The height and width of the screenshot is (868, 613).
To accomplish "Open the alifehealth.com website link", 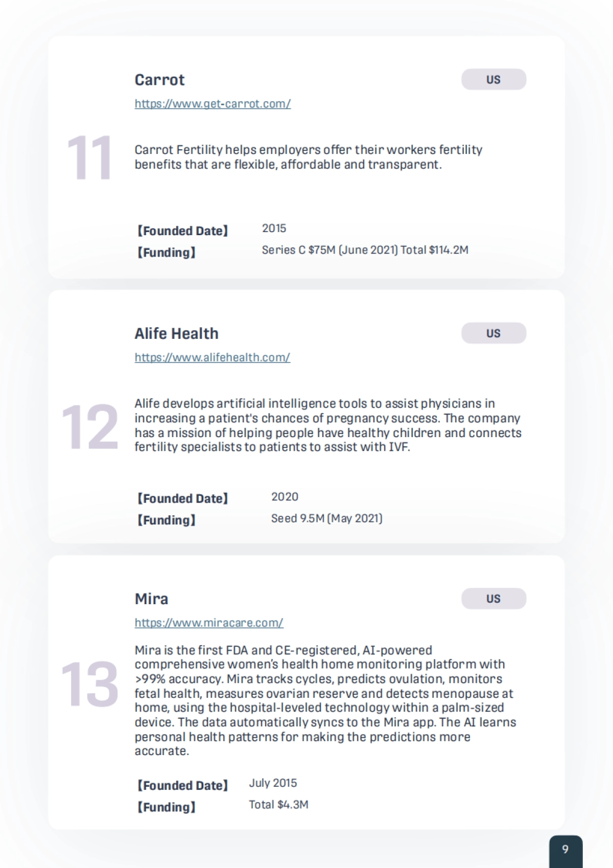I will (x=212, y=357).
